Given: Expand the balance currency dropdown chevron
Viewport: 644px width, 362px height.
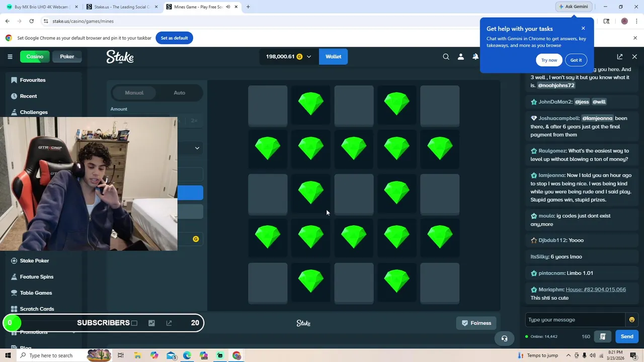Looking at the screenshot, I should click(x=309, y=57).
